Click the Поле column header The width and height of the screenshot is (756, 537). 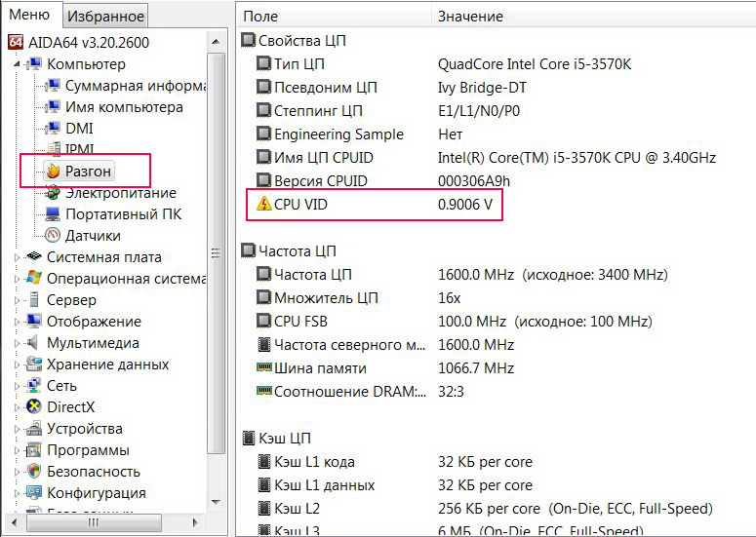[x=335, y=17]
